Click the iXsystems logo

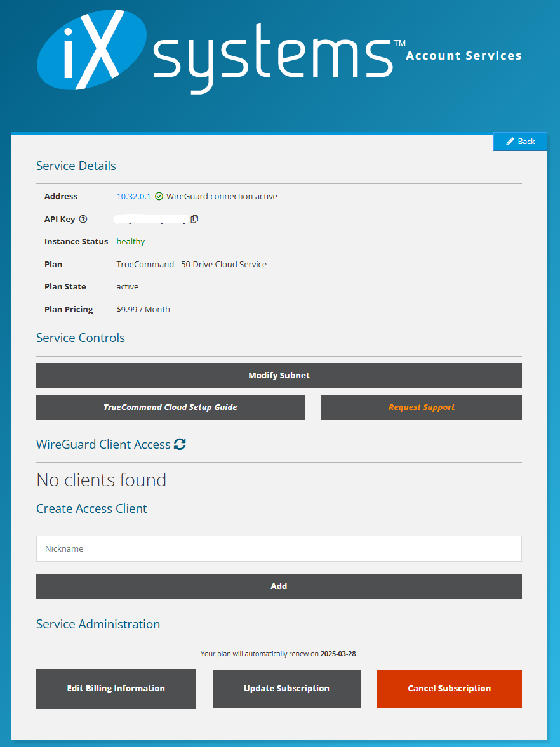point(216,51)
